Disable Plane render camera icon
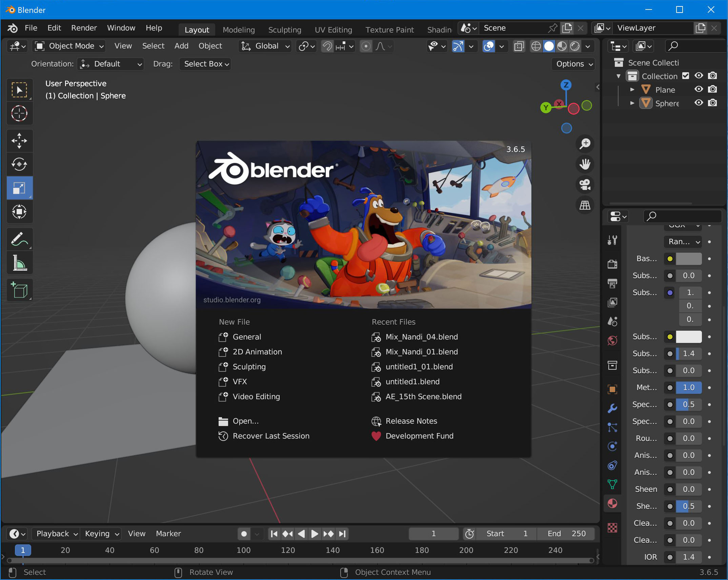The image size is (728, 580). 712,89
